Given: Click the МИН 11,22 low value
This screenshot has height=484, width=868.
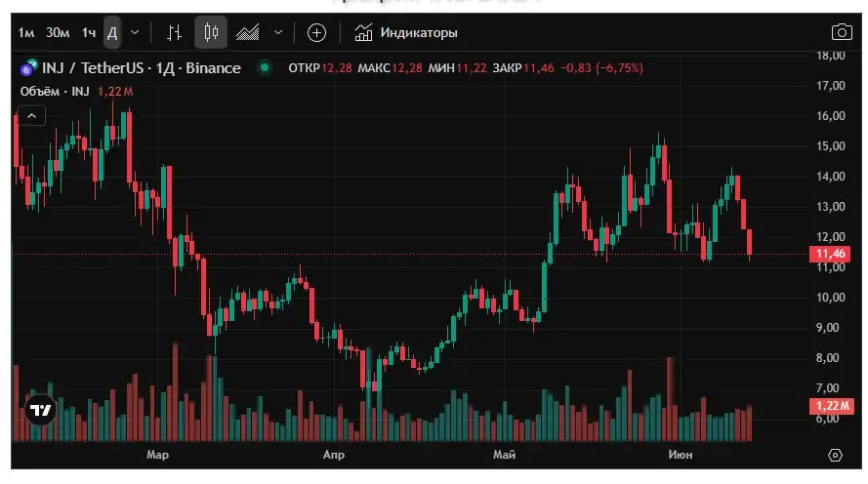Looking at the screenshot, I should [457, 68].
